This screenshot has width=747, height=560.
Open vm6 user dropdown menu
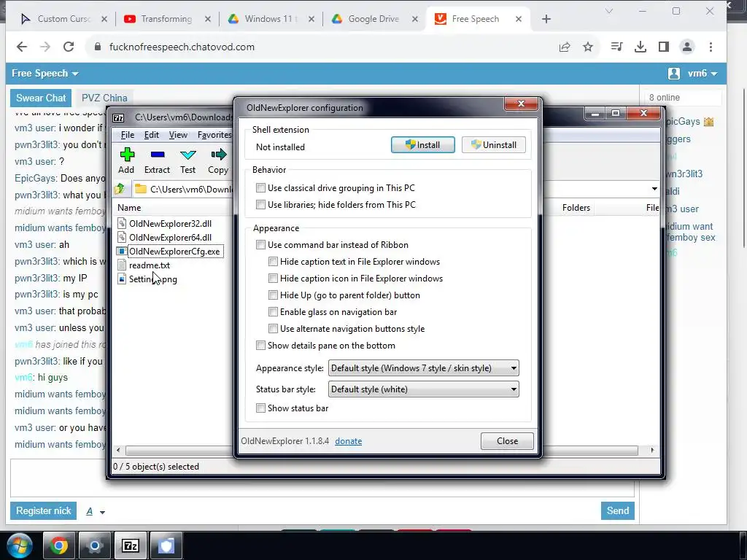tap(703, 74)
